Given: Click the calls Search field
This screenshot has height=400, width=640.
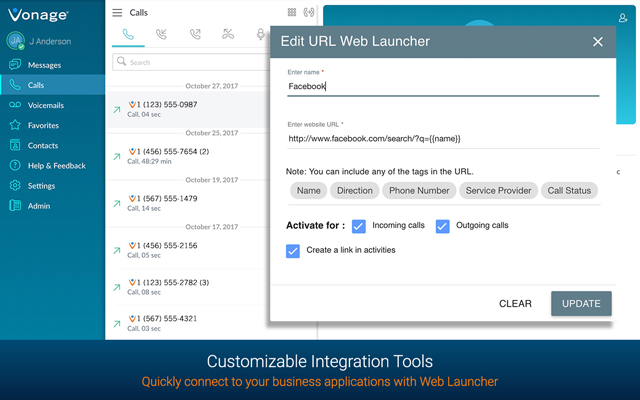Looking at the screenshot, I should pyautogui.click(x=191, y=62).
